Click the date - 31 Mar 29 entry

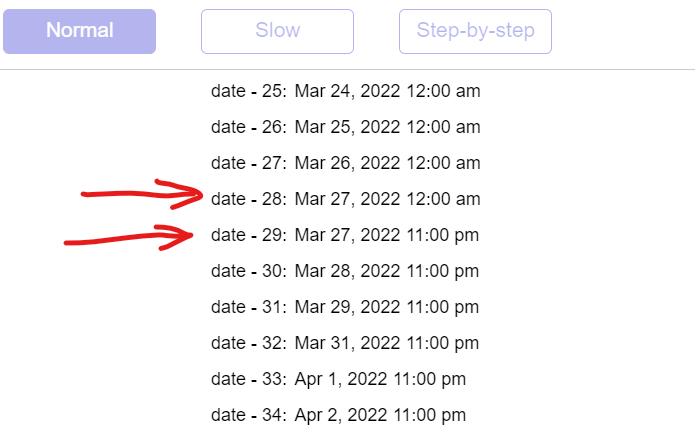click(x=345, y=307)
